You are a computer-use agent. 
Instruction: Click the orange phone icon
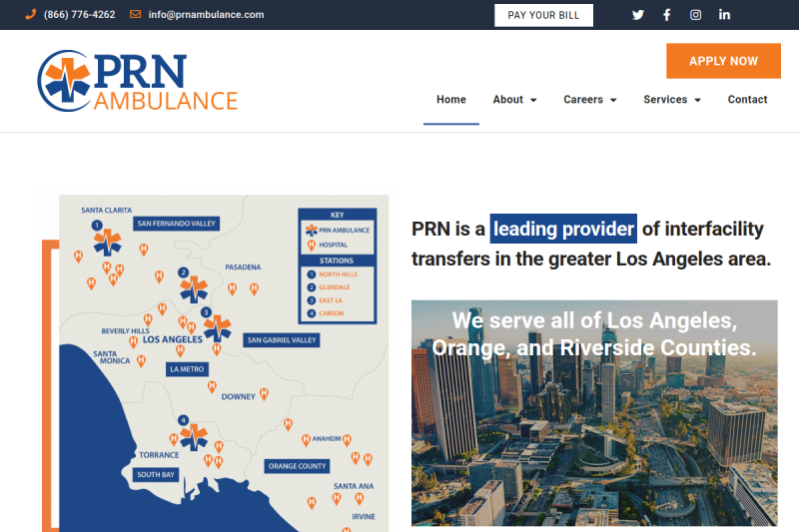point(31,14)
